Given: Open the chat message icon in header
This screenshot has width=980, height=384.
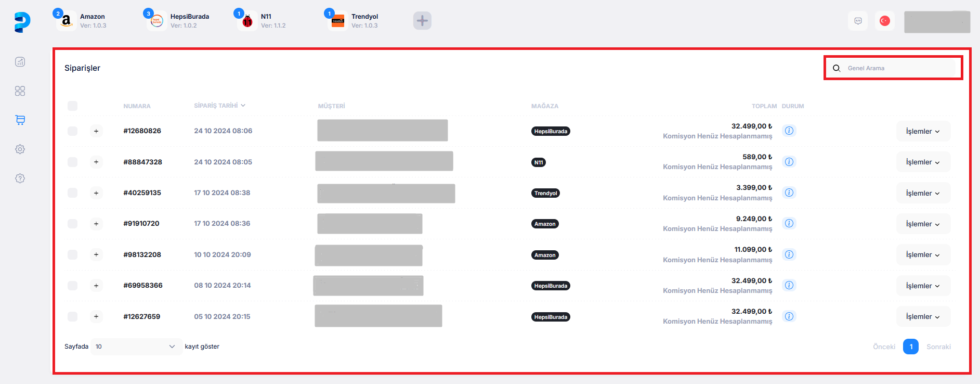Looking at the screenshot, I should coord(858,21).
